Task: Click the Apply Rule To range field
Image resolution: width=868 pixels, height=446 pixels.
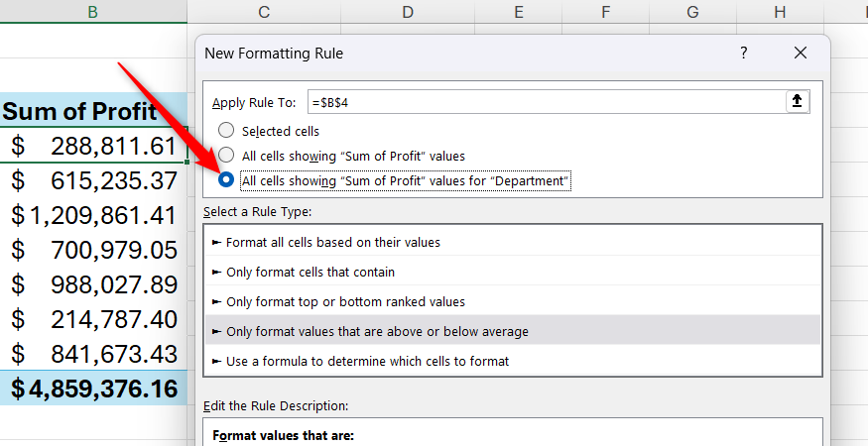Action: click(x=547, y=102)
